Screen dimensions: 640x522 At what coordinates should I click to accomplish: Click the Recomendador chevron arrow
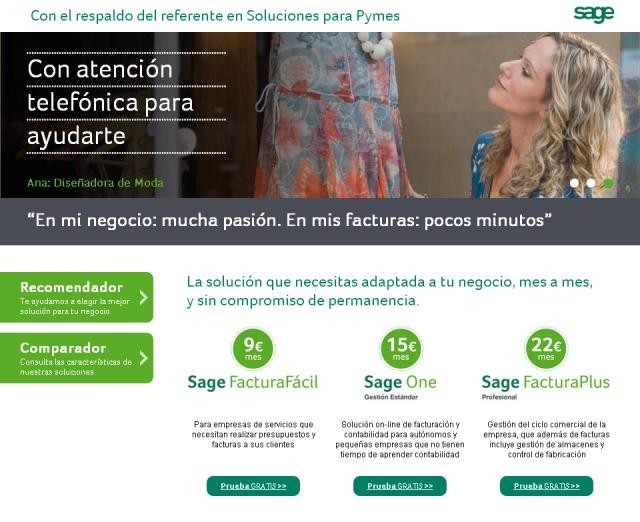point(143,298)
